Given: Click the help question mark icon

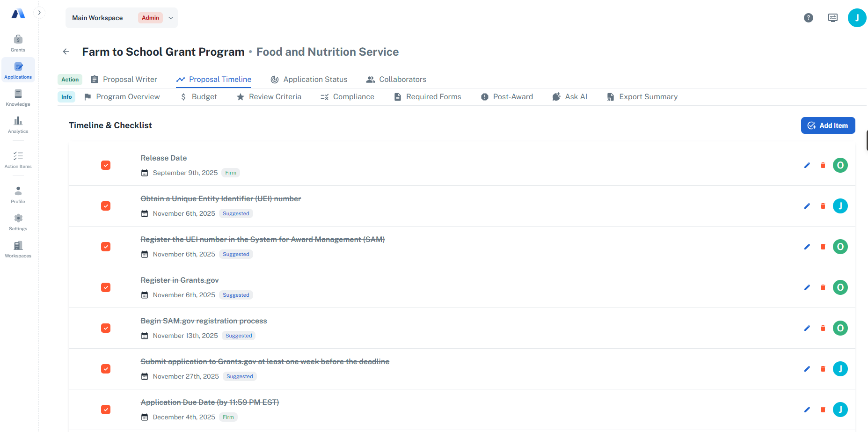Looking at the screenshot, I should pos(808,18).
